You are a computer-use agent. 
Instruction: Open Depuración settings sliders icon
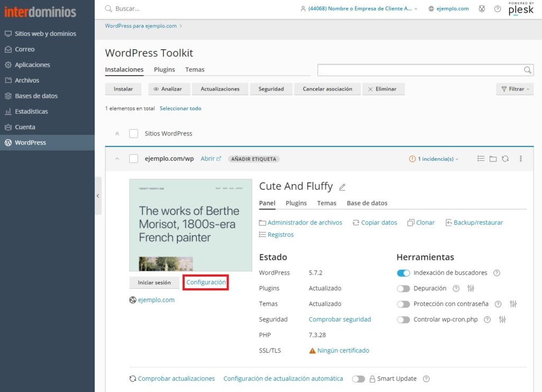[471, 288]
